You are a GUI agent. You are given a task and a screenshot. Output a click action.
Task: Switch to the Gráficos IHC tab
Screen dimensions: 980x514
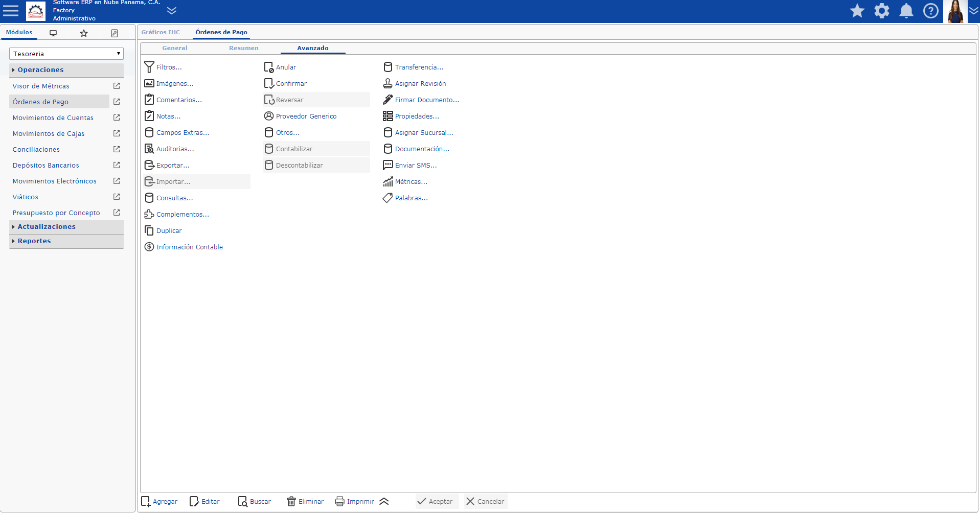click(x=161, y=32)
